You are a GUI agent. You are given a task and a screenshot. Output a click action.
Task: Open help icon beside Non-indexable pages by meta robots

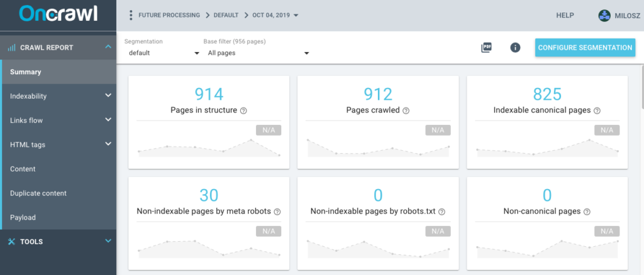pyautogui.click(x=277, y=212)
